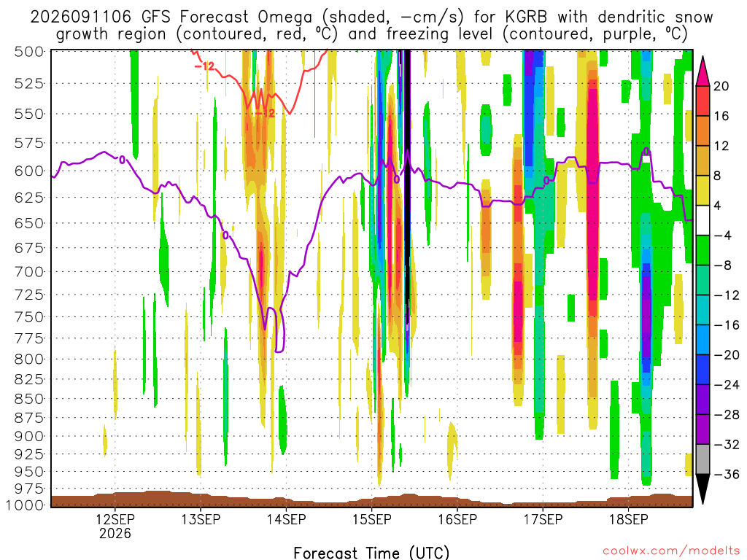Click the magenta upward arrow atop colorbar
747x560 pixels.
(x=703, y=71)
